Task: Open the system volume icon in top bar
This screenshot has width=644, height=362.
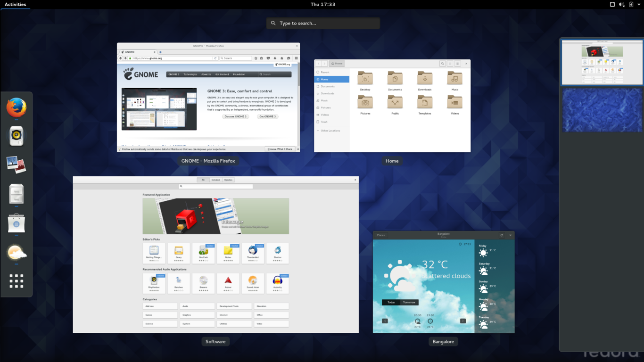Action: 622,4
